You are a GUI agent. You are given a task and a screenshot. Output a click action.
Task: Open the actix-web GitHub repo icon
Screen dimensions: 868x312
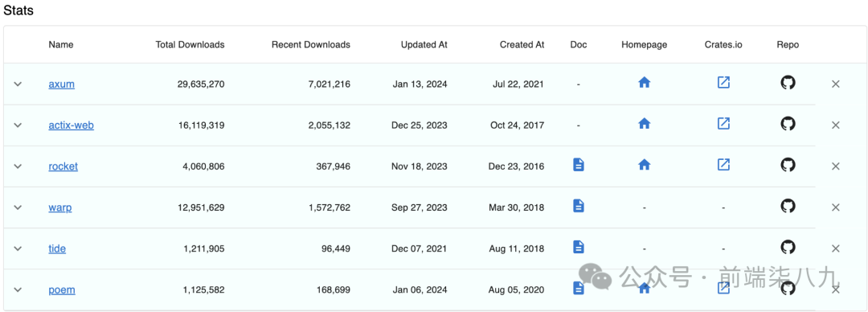click(x=788, y=124)
